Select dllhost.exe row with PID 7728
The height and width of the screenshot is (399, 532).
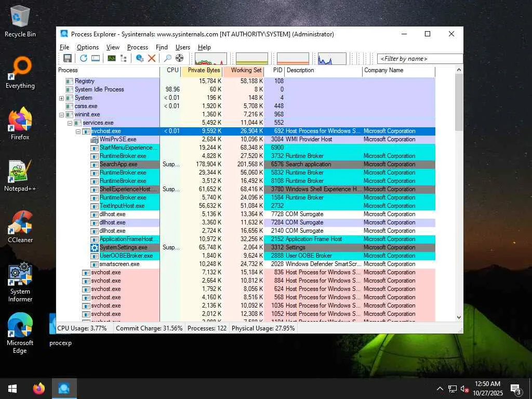[x=246, y=214]
